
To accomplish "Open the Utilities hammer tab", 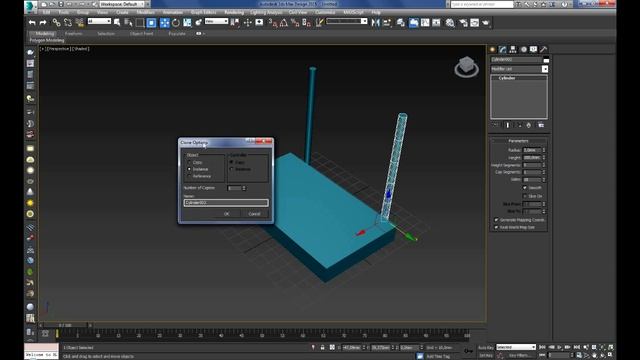I will point(544,49).
